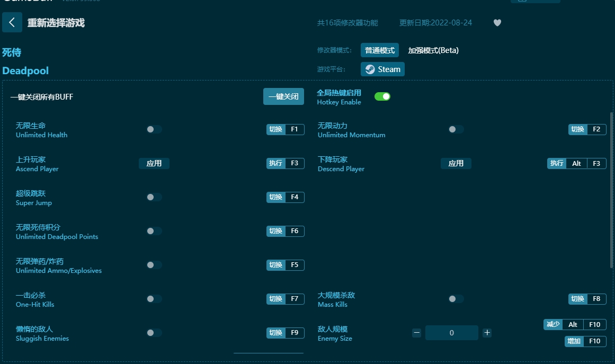The height and width of the screenshot is (364, 615).
Task: Enable One-Hit Kills
Action: [153, 298]
